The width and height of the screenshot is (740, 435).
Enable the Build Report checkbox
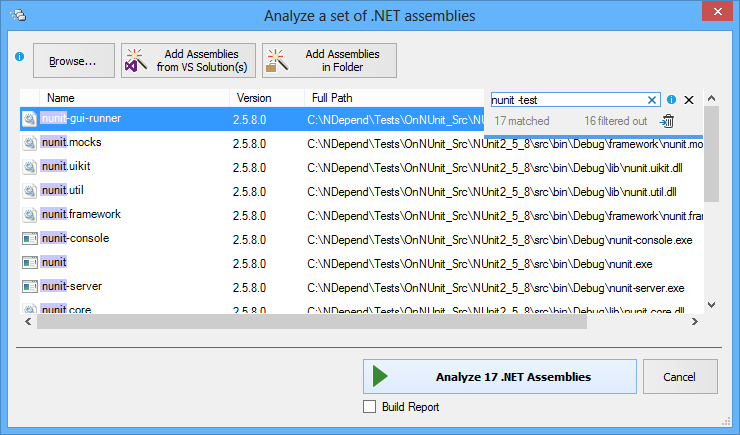click(370, 407)
